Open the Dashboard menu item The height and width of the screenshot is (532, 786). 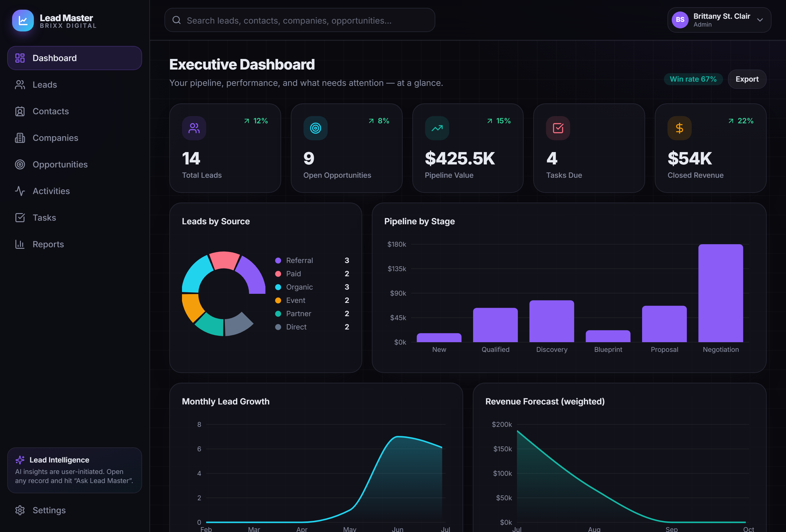74,58
